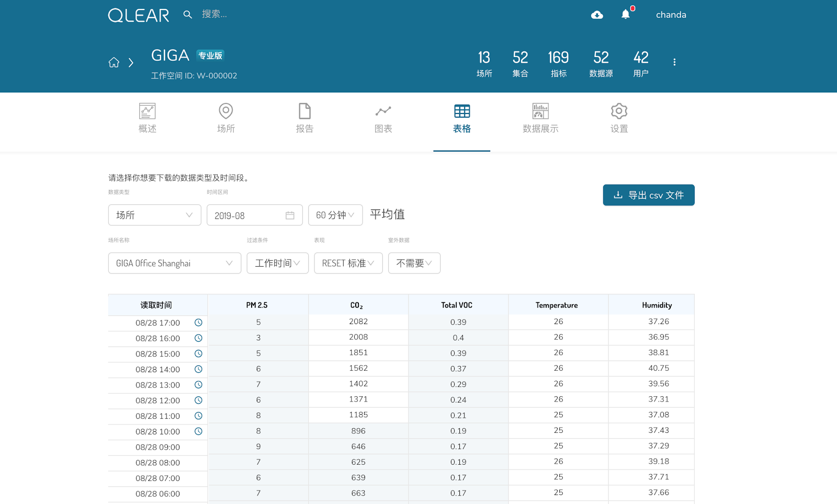Click the 08/28 07:00 row timestamp
Viewport: 837px width, 504px height.
[157, 478]
